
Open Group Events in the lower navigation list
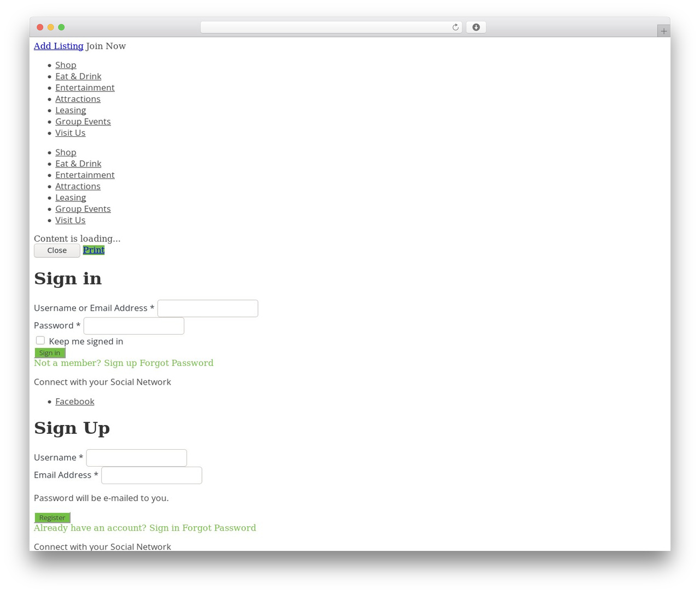(83, 209)
